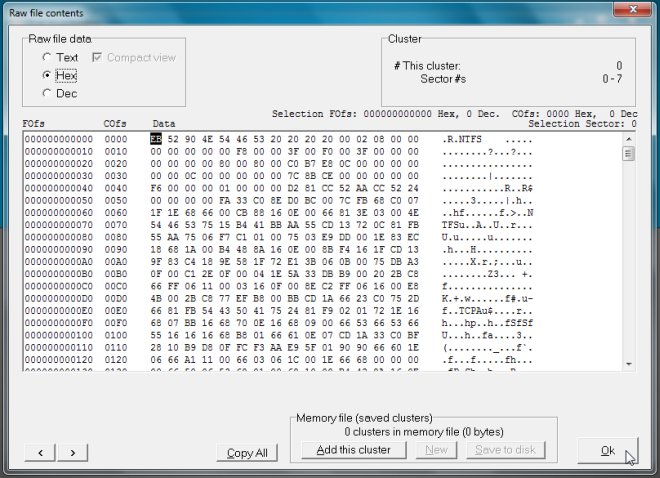Viewport: 660px width, 478px height.
Task: Click the cluster offset 0030 cell
Action: (x=116, y=176)
